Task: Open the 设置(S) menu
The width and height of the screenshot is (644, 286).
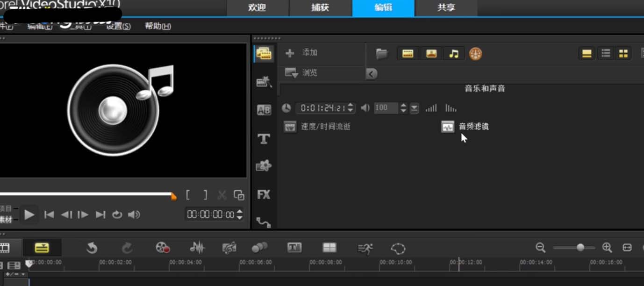Action: [118, 26]
